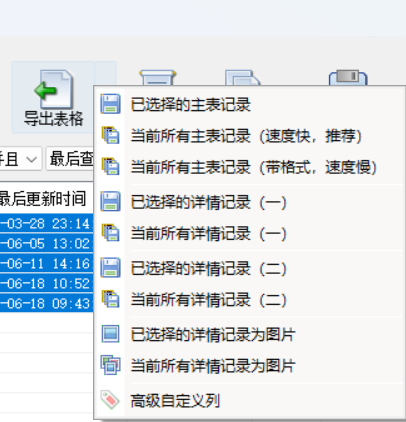Click floppy icon beside 已选择的详情记录 (一)
Screen dimensions: 406x422
110,201
